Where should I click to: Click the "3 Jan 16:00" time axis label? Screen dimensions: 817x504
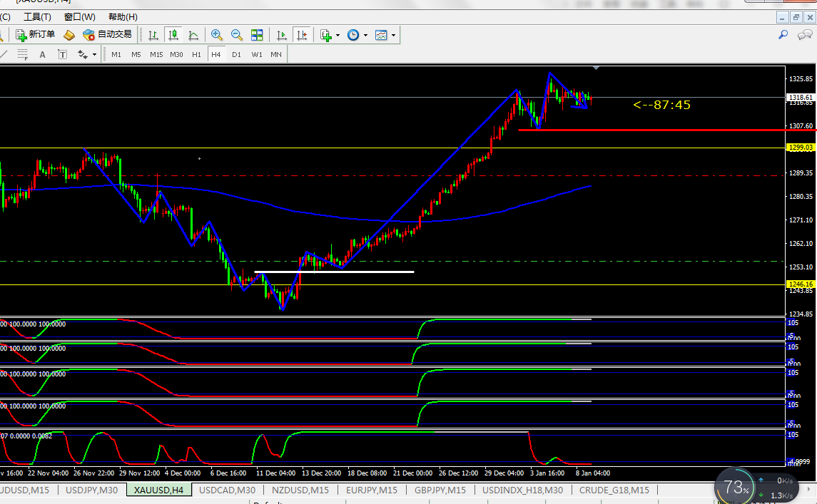click(547, 473)
